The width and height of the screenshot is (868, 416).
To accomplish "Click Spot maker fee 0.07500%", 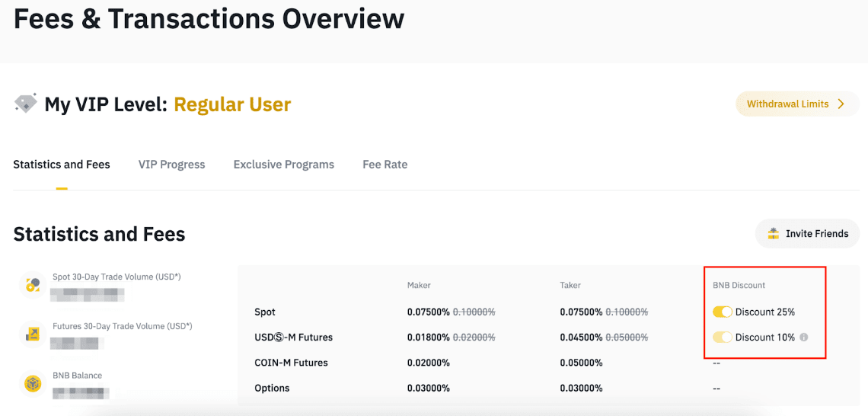I will point(429,312).
